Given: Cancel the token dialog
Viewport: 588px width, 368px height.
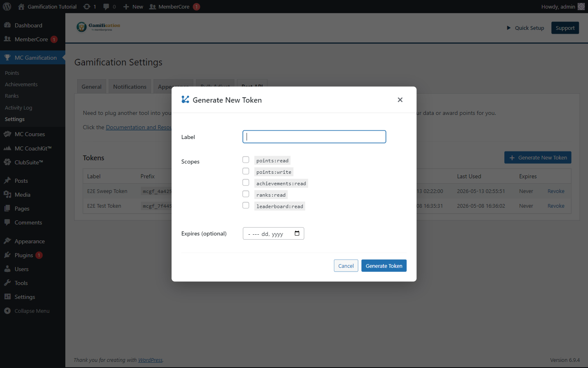Looking at the screenshot, I should [x=346, y=266].
